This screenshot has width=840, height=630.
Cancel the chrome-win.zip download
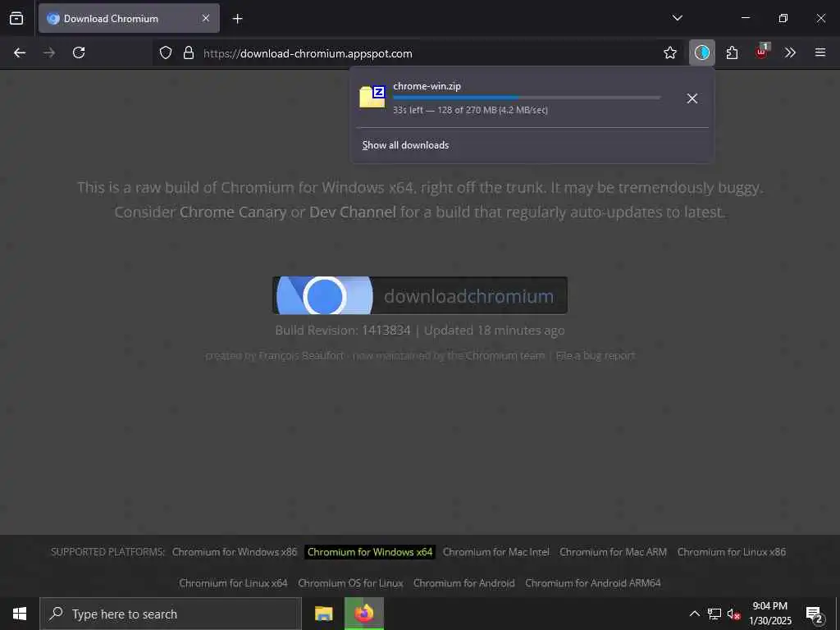[x=692, y=98]
